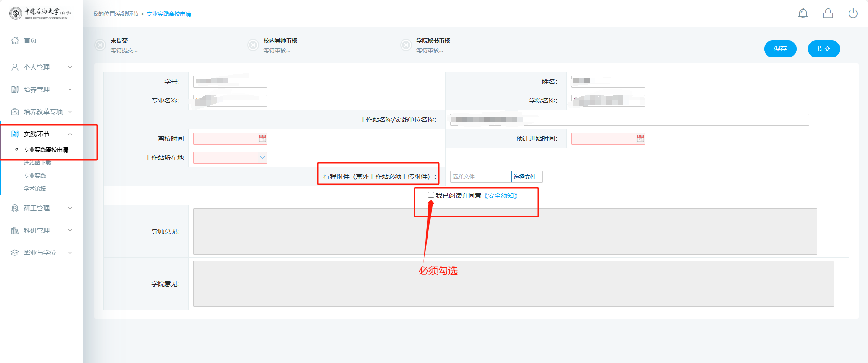Click the 选择文件 upload button

coord(527,177)
